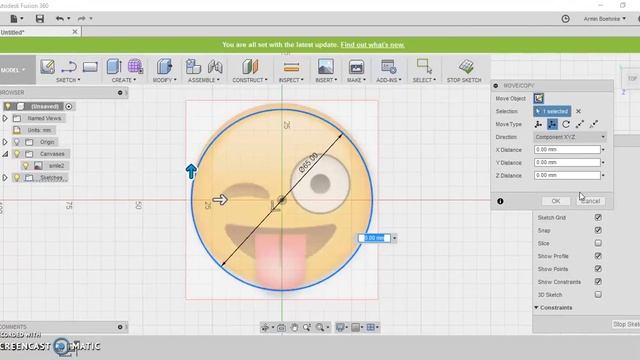640x360 pixels.
Task: Collapse the Constraints section
Action: point(536,307)
